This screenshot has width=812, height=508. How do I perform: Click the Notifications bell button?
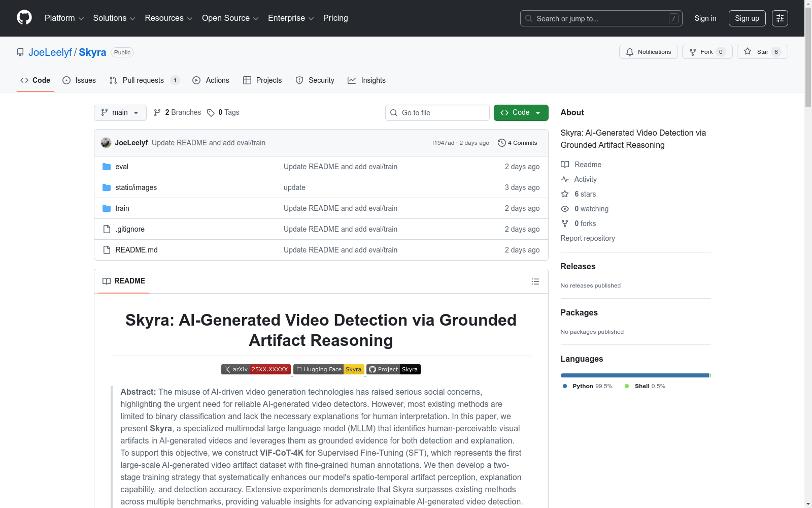(648, 52)
